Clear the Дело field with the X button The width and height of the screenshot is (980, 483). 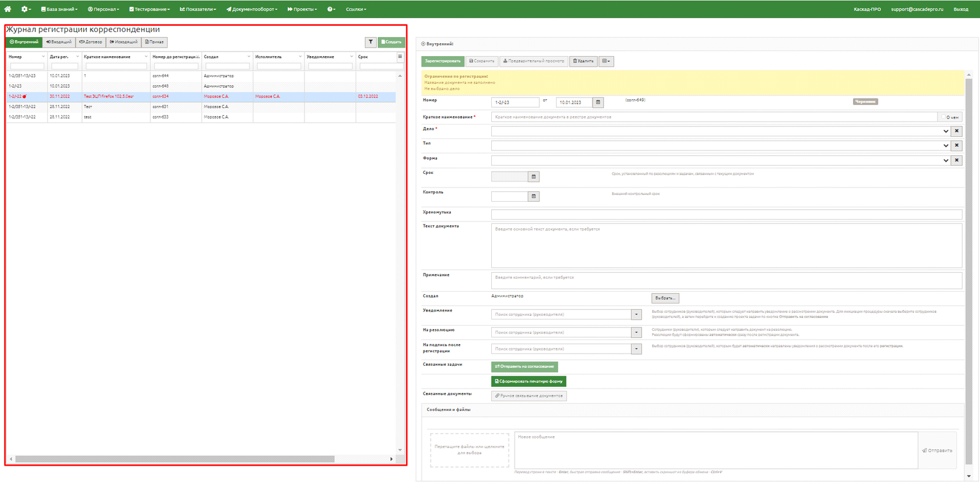(957, 131)
